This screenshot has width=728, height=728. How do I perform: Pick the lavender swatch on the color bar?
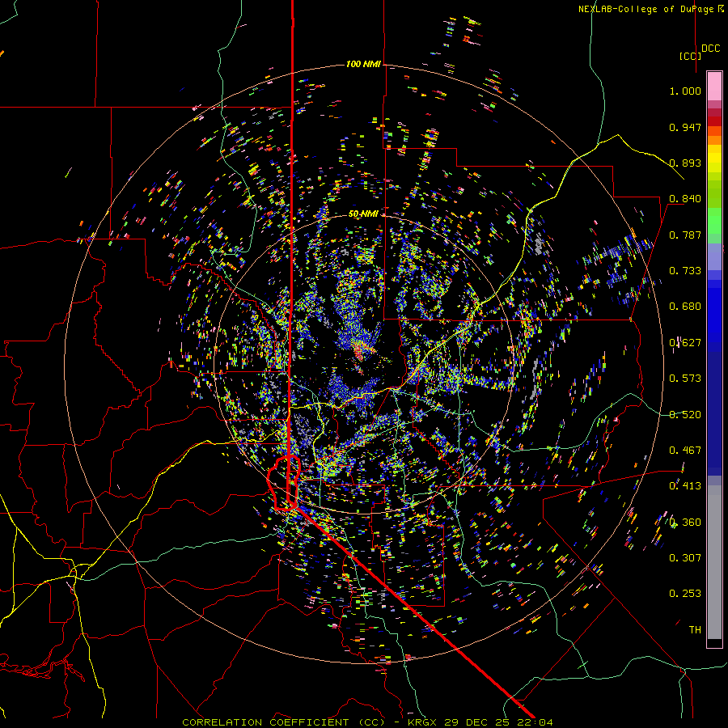pyautogui.click(x=714, y=257)
